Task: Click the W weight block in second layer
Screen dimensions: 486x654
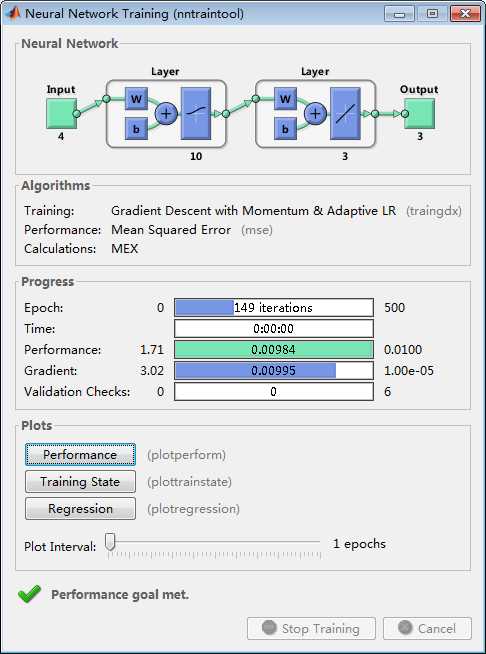Action: [285, 99]
